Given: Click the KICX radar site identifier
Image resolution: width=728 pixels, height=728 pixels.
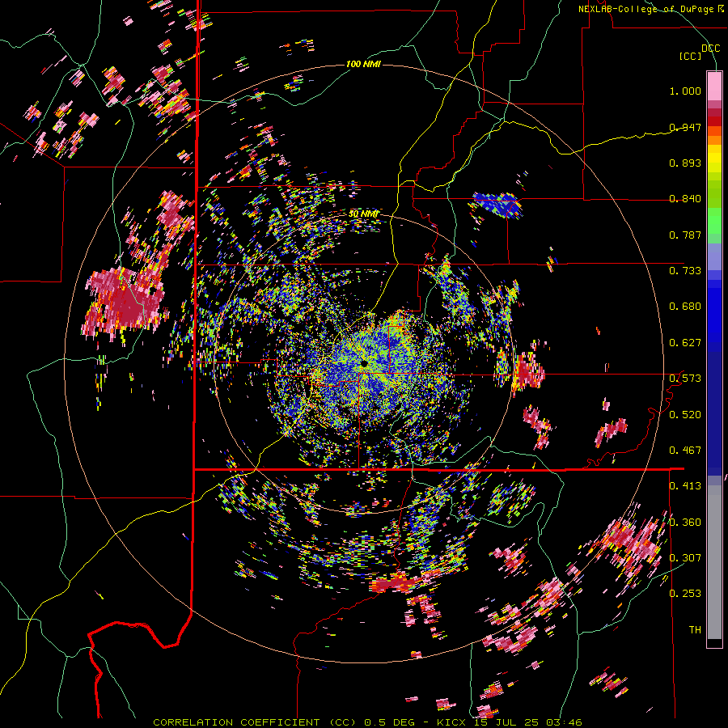Looking at the screenshot, I should [x=453, y=722].
